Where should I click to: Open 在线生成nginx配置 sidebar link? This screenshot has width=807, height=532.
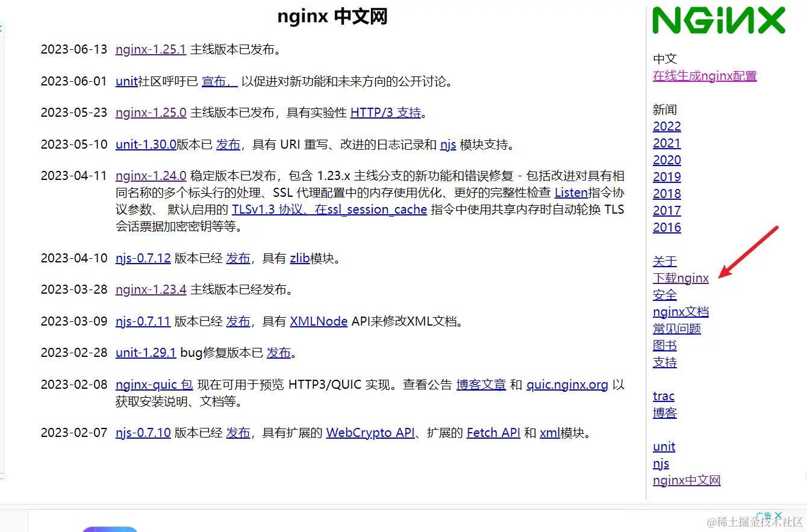[705, 76]
